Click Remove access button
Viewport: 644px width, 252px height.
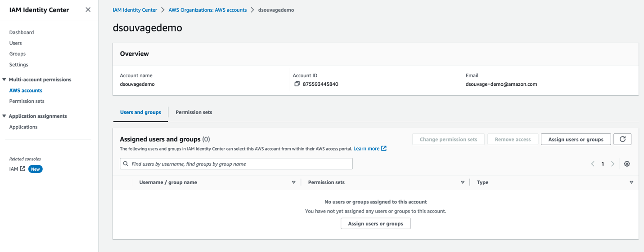point(513,139)
